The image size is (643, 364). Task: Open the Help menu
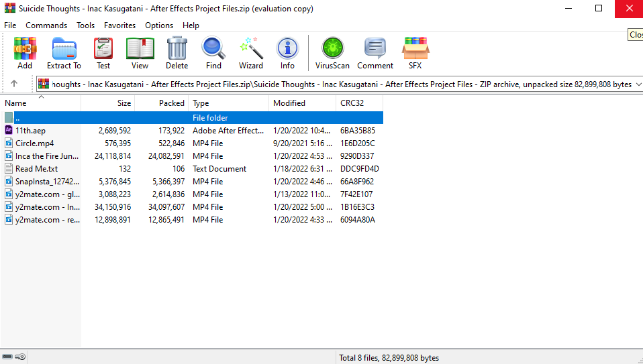tap(191, 25)
